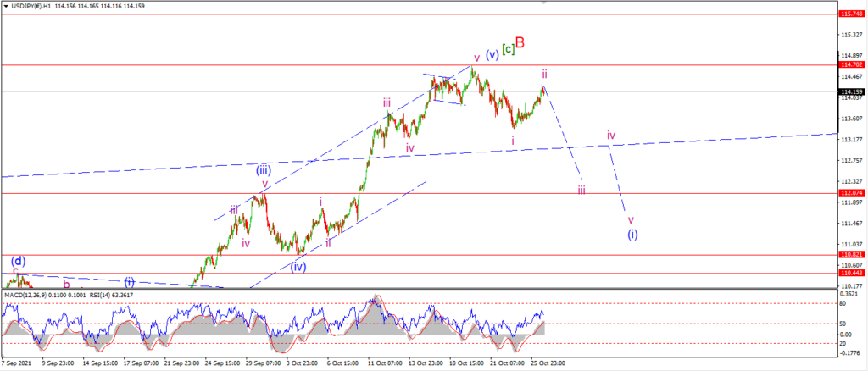Click the triangle arrow before USDJPY title
The image size is (868, 371).
click(x=6, y=6)
